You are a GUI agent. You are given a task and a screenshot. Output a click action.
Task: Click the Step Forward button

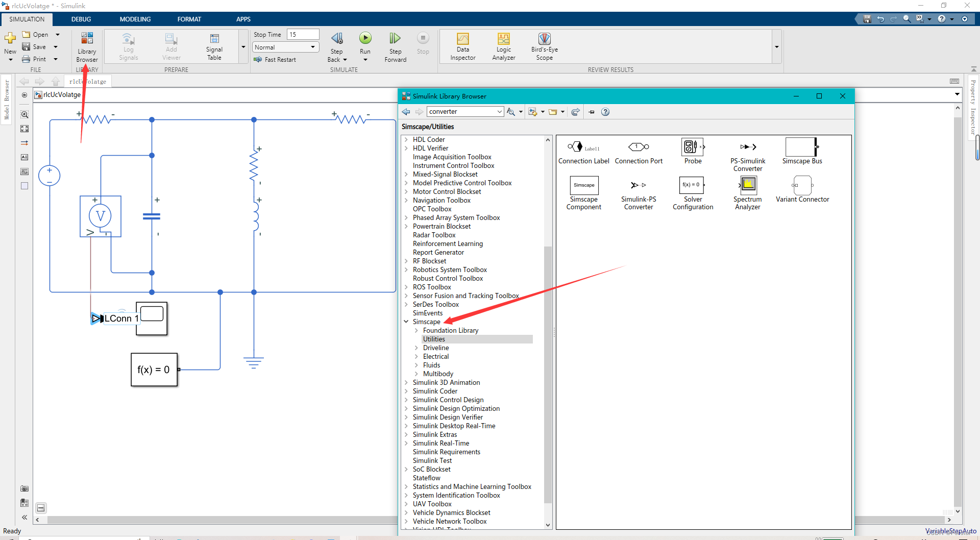[x=395, y=47]
